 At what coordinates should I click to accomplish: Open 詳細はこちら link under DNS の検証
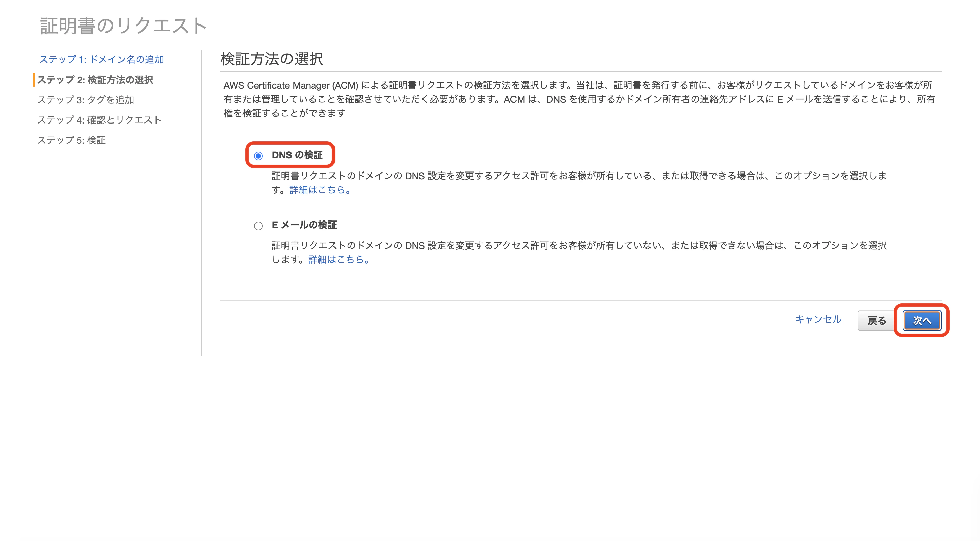coord(320,190)
